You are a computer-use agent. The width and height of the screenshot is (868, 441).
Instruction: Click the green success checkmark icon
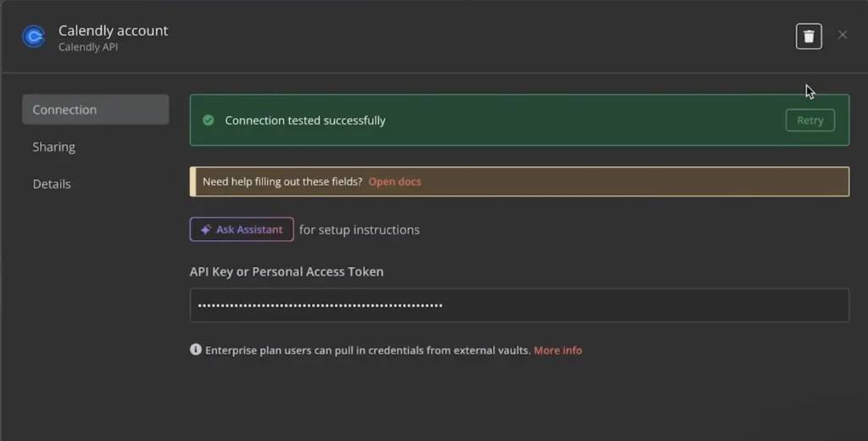tap(209, 120)
